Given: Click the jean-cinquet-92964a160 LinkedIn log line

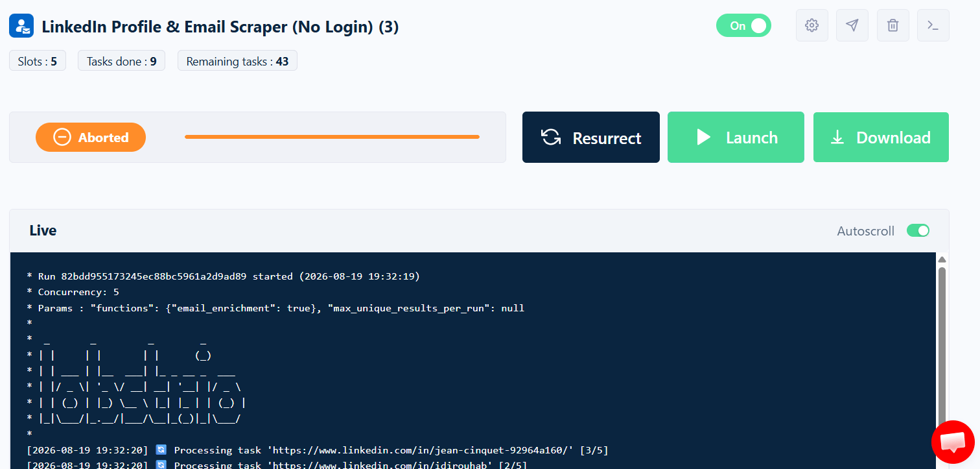Looking at the screenshot, I should (x=318, y=450).
